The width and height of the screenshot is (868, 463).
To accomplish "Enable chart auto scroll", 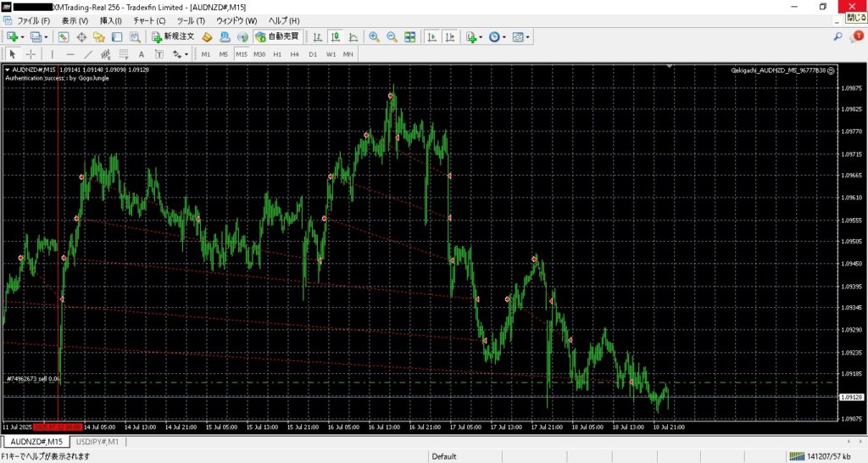I will [x=431, y=36].
